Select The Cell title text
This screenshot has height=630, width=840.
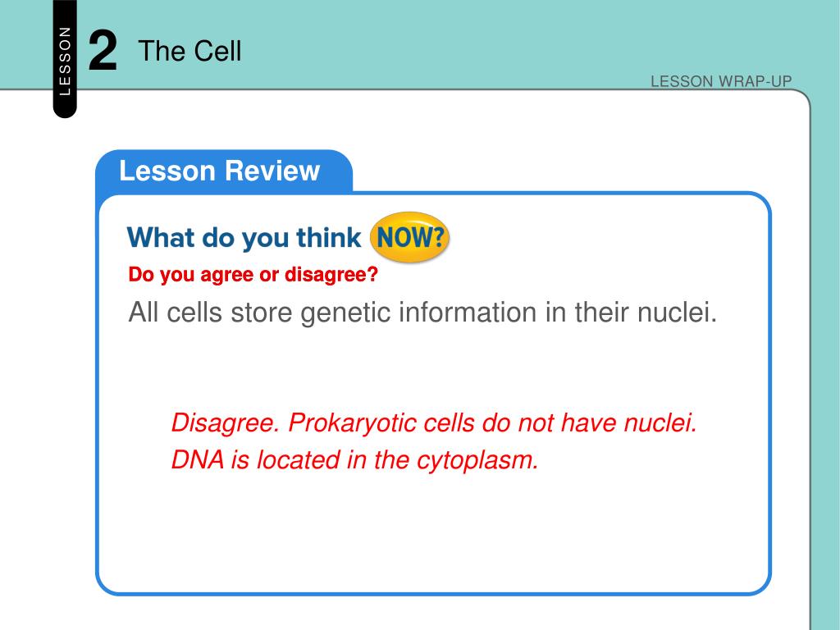(x=189, y=51)
